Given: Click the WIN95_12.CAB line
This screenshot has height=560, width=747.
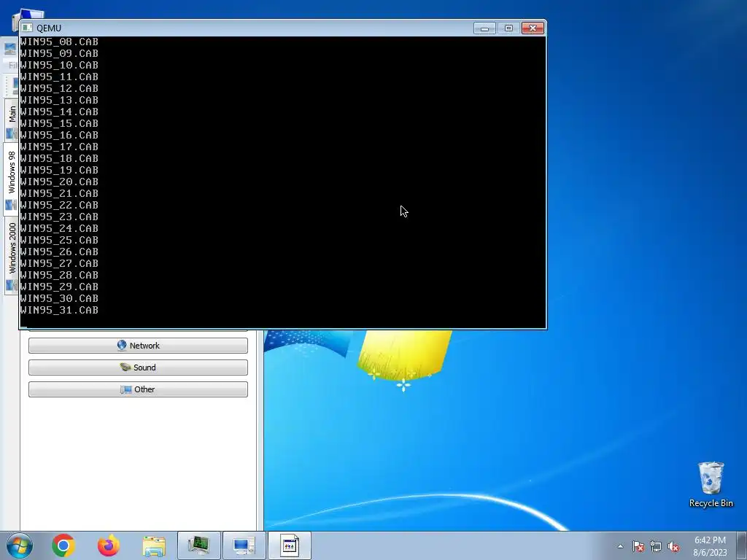Looking at the screenshot, I should pos(59,88).
